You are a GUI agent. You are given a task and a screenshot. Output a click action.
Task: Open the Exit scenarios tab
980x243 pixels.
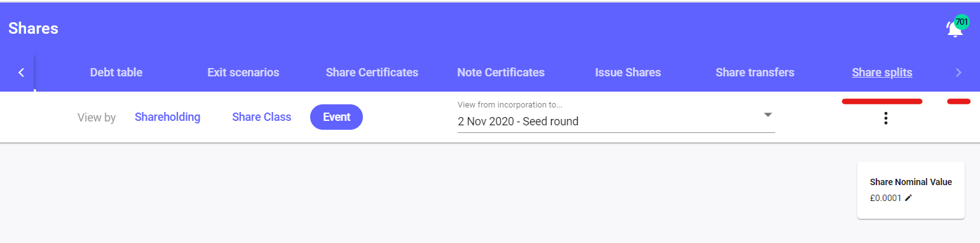[243, 73]
